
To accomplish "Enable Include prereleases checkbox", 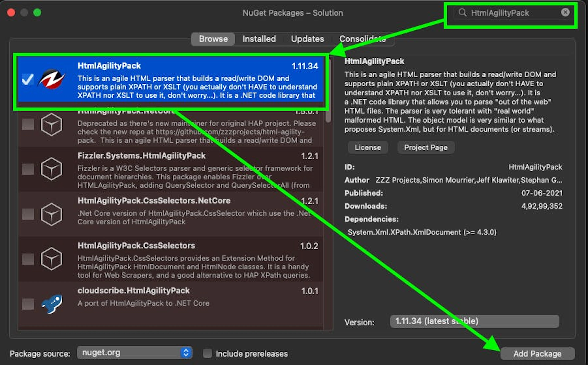I will pyautogui.click(x=207, y=353).
